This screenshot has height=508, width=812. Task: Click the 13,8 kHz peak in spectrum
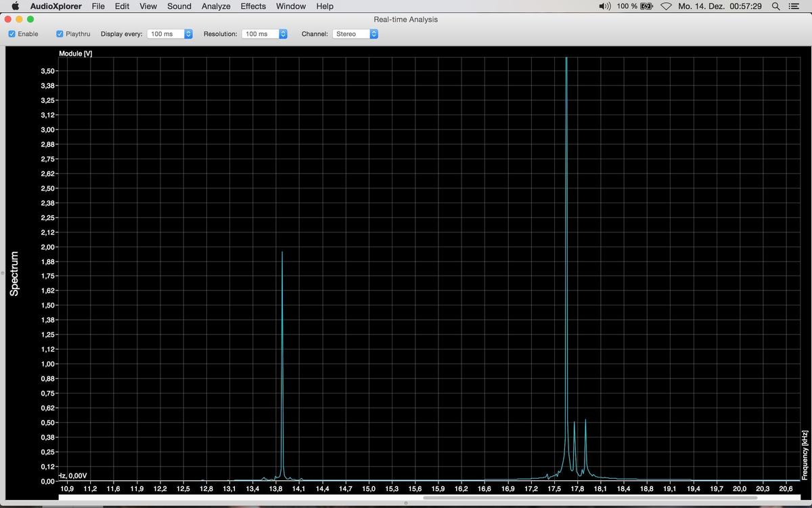282,366
